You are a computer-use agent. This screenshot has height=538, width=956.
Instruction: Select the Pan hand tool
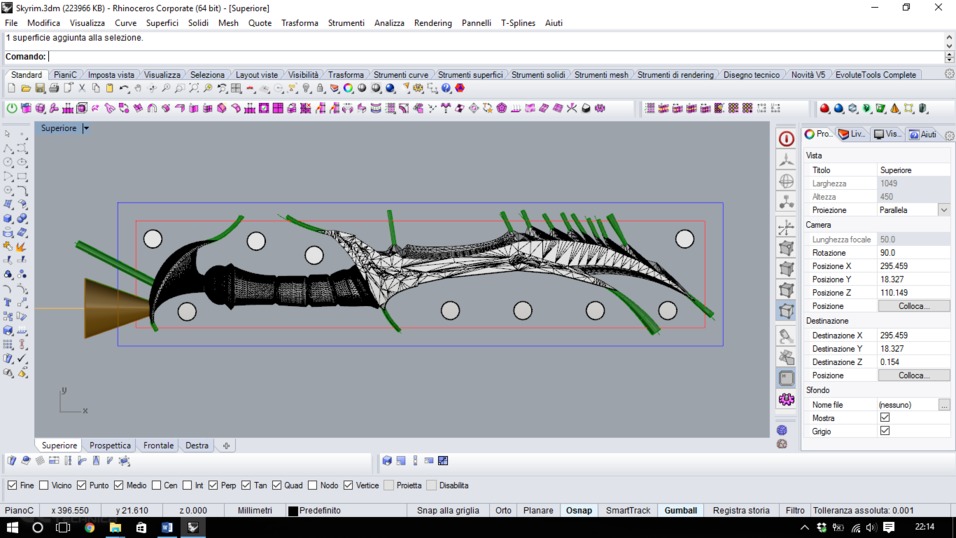138,88
